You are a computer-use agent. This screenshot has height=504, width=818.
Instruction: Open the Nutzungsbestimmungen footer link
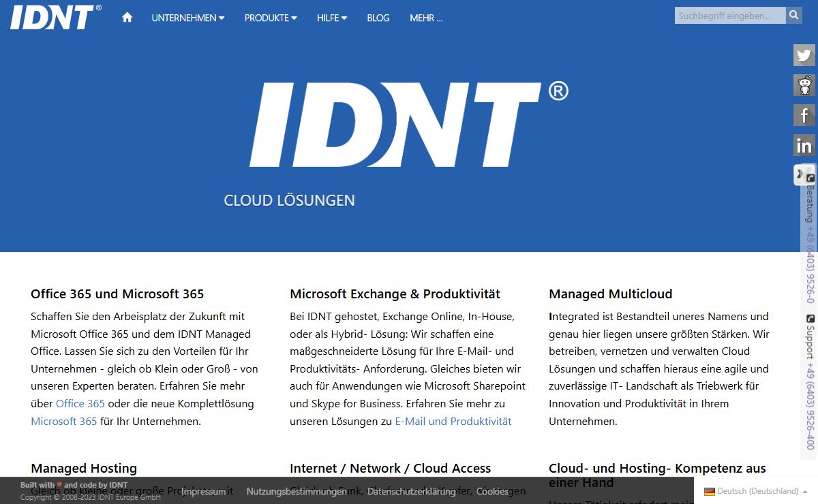coord(297,491)
